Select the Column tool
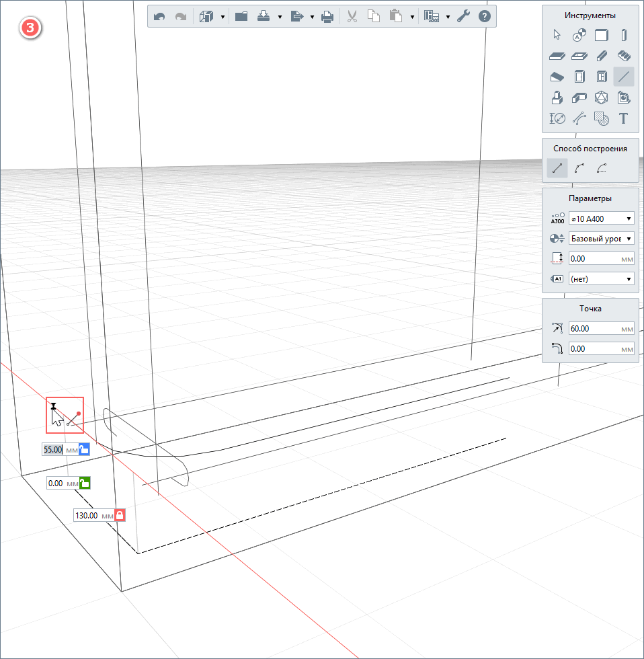This screenshot has width=644, height=659. tap(624, 35)
